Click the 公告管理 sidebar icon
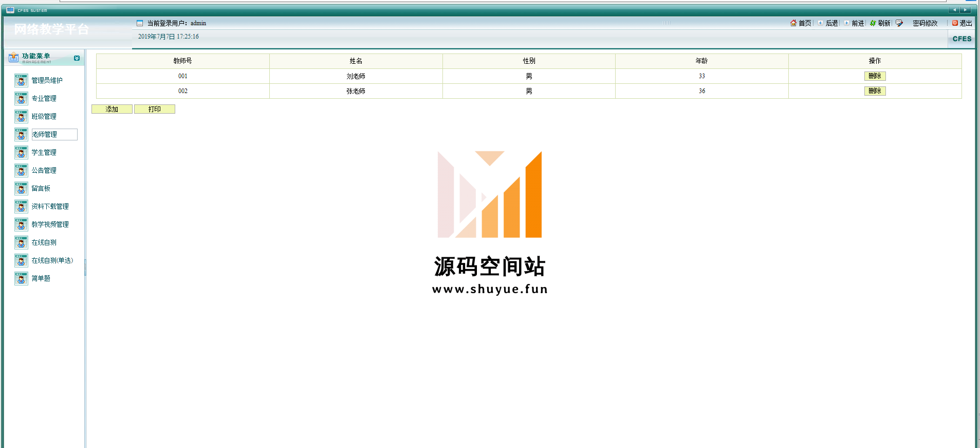The height and width of the screenshot is (448, 980). pyautogui.click(x=21, y=171)
